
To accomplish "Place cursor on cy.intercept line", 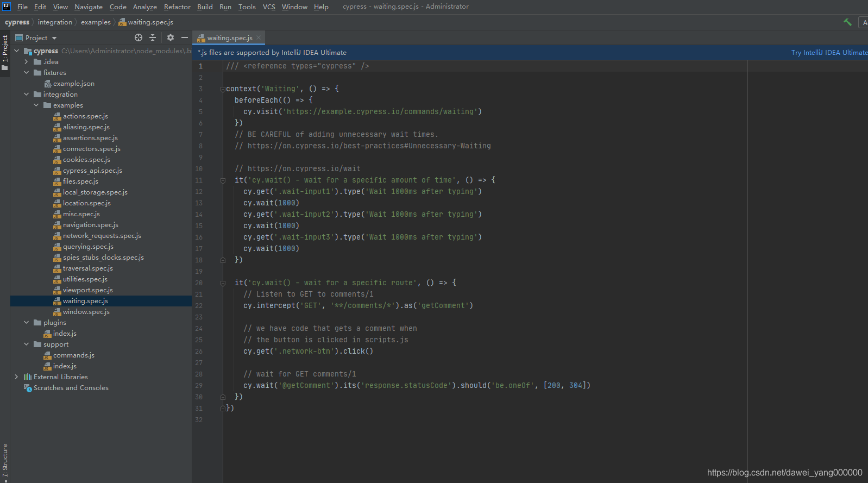I will [x=358, y=305].
